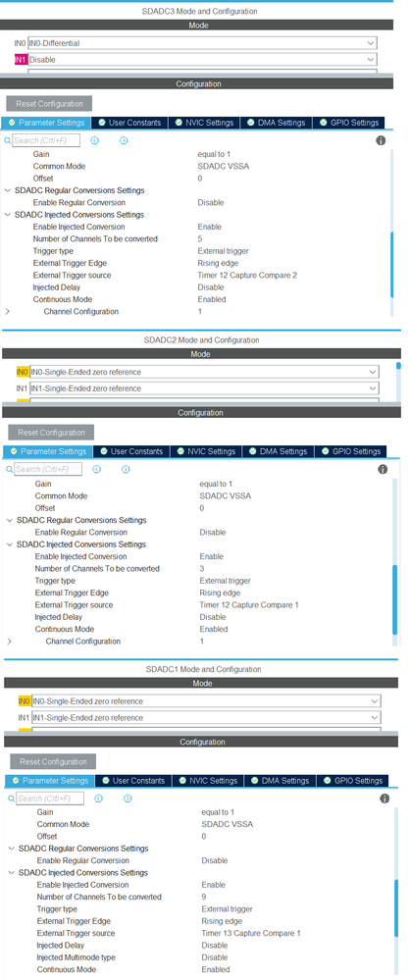Go to next search result in SDADC1
The image size is (411, 980).
(128, 799)
